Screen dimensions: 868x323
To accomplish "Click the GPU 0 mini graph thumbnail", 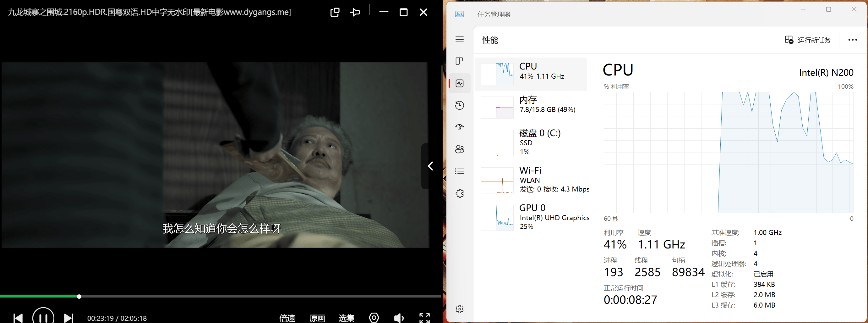I will (497, 218).
